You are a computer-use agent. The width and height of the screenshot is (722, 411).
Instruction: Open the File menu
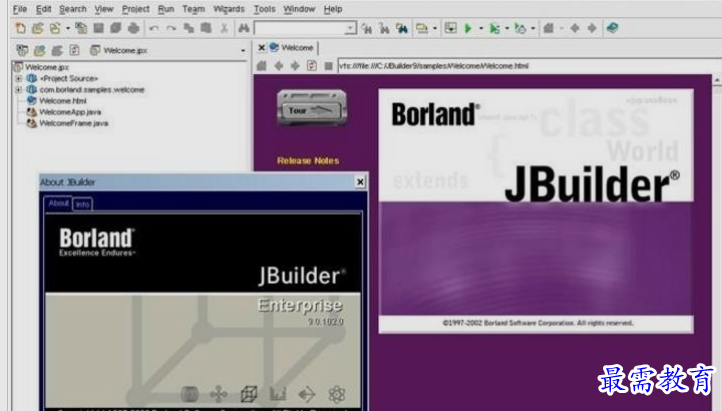20,9
